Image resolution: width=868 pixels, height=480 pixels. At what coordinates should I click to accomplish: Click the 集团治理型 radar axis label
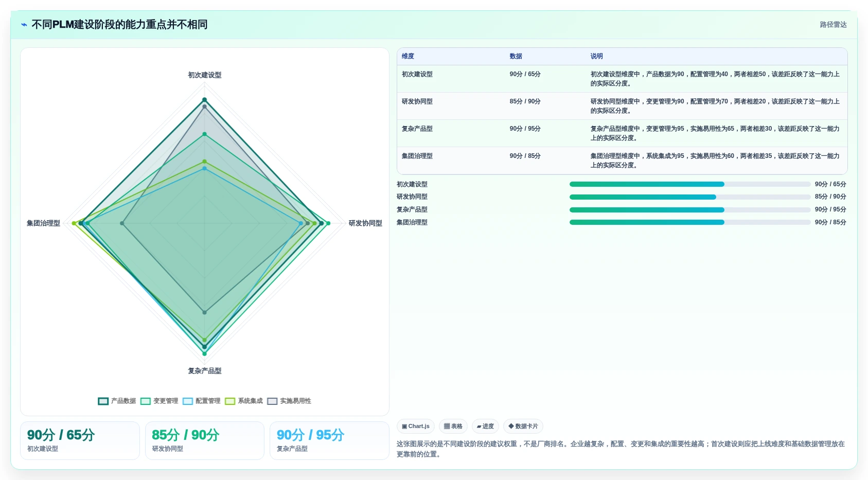pyautogui.click(x=44, y=223)
